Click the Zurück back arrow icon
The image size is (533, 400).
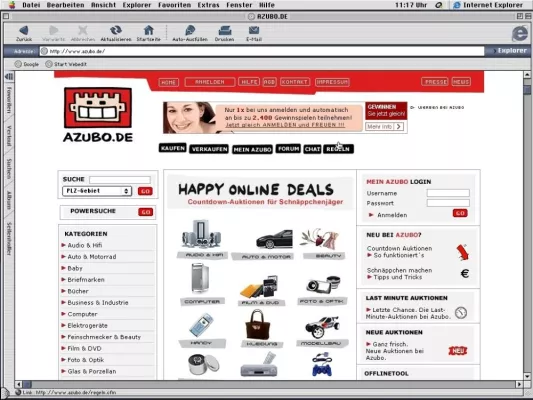(x=24, y=31)
